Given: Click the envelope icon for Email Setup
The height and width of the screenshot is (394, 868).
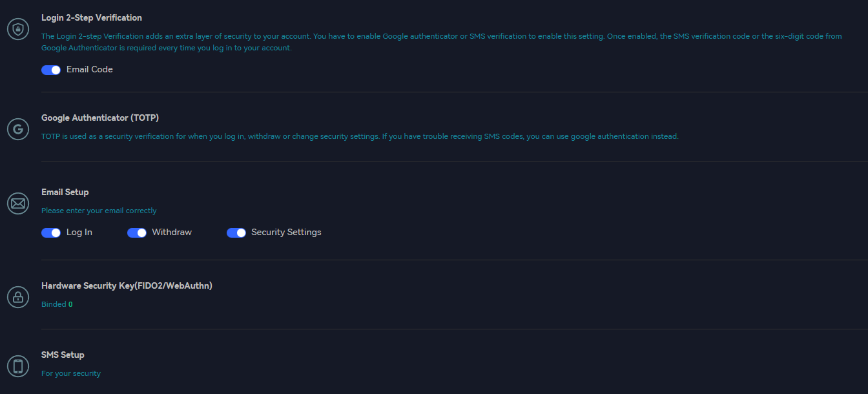Looking at the screenshot, I should coord(18,203).
